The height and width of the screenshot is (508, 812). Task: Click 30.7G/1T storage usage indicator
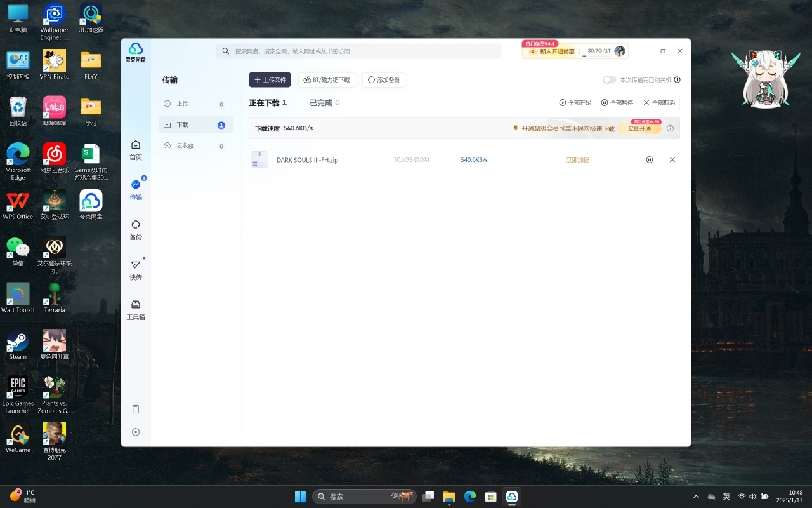(598, 51)
